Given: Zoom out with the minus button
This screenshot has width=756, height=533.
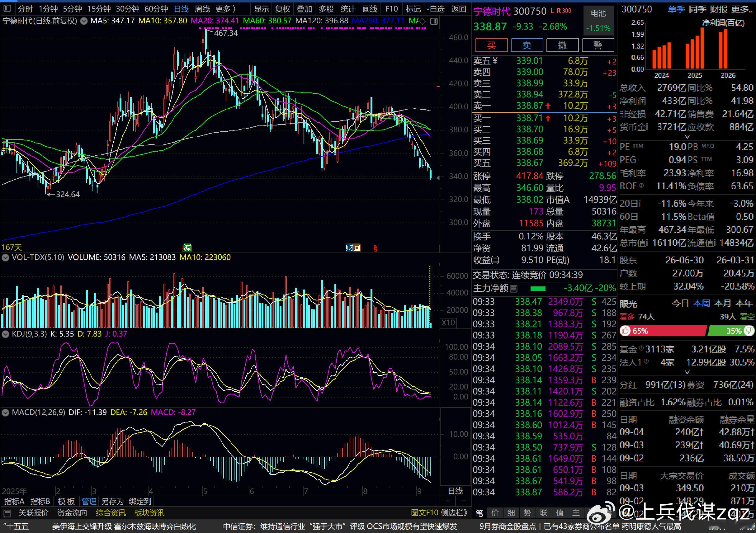Looking at the screenshot, I should [x=464, y=501].
